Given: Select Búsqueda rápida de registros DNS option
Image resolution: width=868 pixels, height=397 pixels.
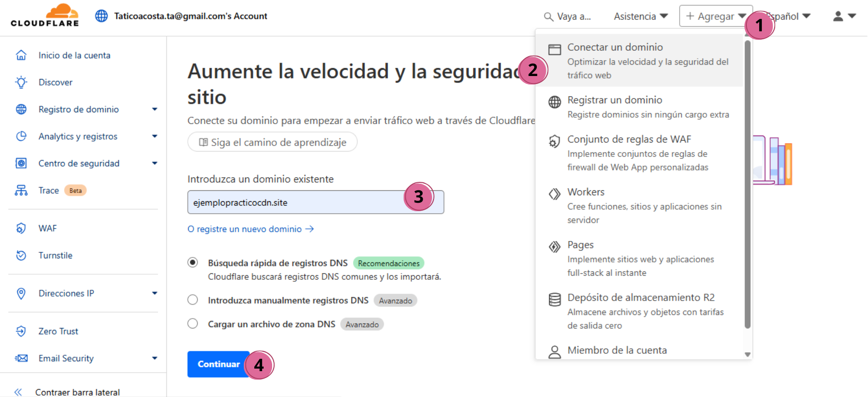Looking at the screenshot, I should [x=193, y=262].
